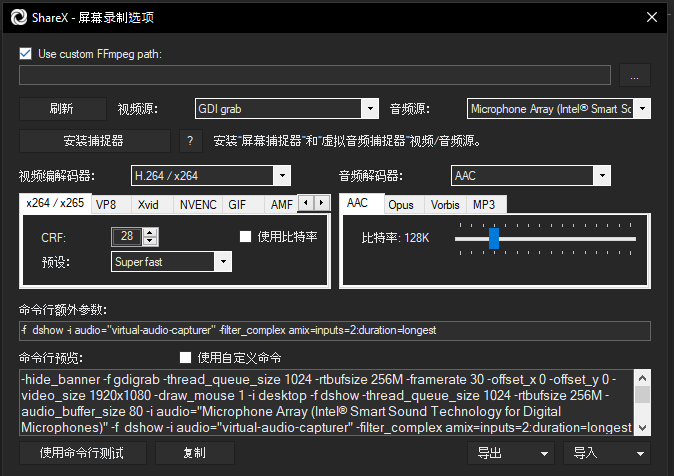This screenshot has width=674, height=476.
Task: Click inside the 命令行预览 text box
Action: 327,403
